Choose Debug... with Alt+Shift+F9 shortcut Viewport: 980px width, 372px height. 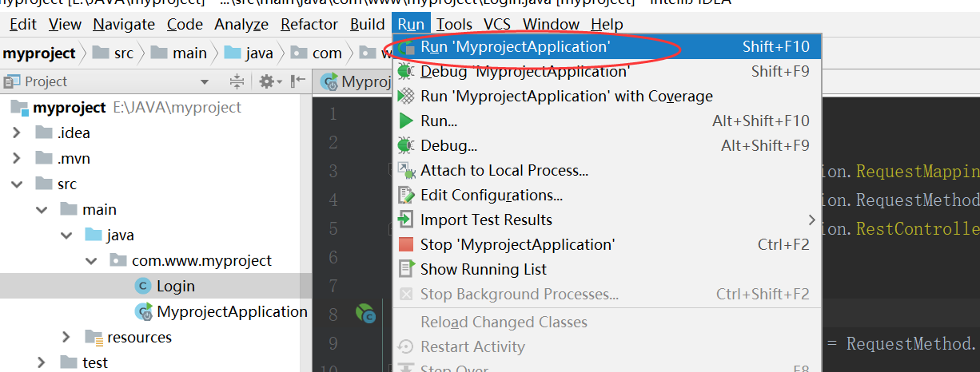pos(608,146)
